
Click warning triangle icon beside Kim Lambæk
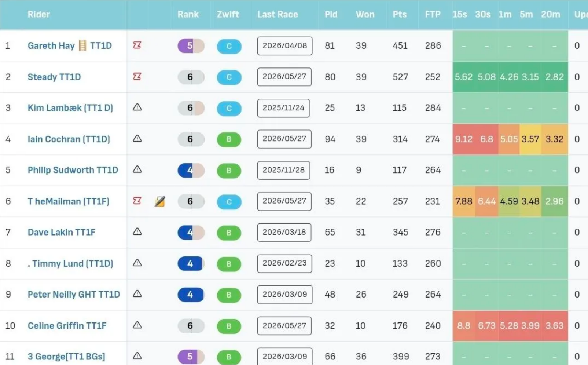137,107
